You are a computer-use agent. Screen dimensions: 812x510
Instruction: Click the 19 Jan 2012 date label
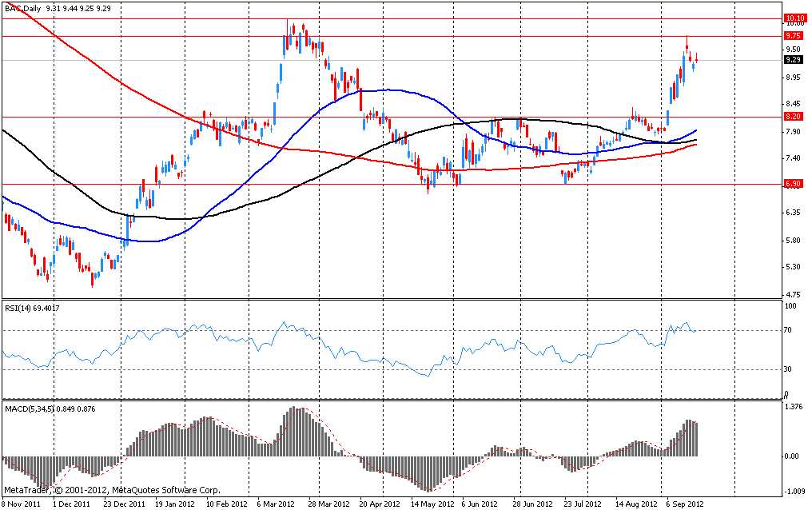point(174,504)
